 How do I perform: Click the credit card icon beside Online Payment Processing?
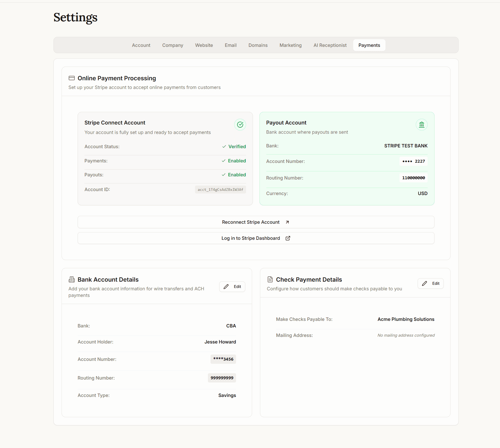[72, 78]
